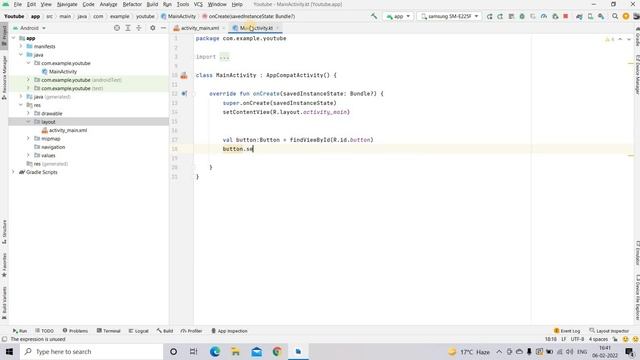Click the taskbar search box
640x360 pixels.
[x=91, y=351]
